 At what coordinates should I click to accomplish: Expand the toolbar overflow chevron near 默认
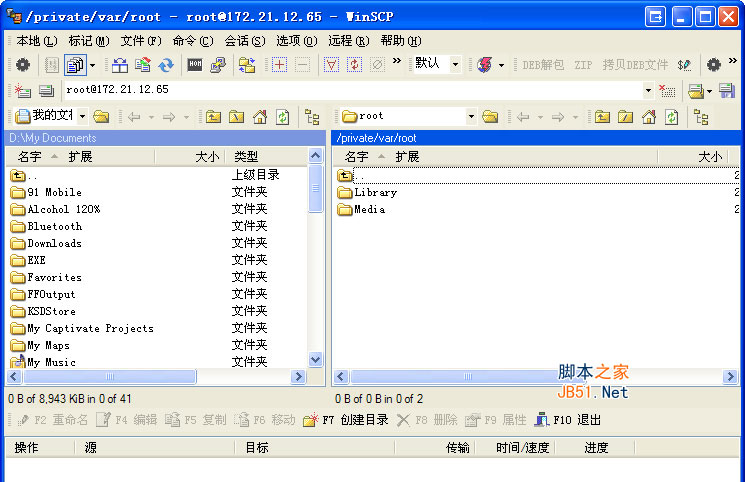tap(397, 60)
